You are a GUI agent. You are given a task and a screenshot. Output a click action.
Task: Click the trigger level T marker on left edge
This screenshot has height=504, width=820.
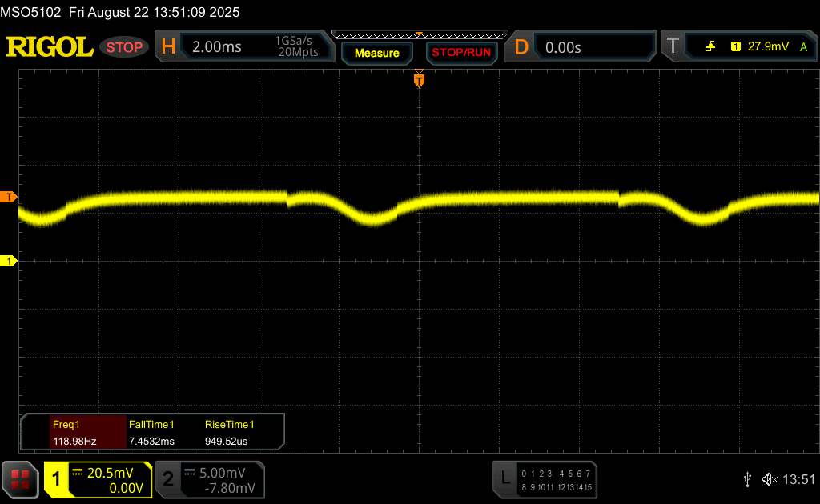pyautogui.click(x=9, y=197)
